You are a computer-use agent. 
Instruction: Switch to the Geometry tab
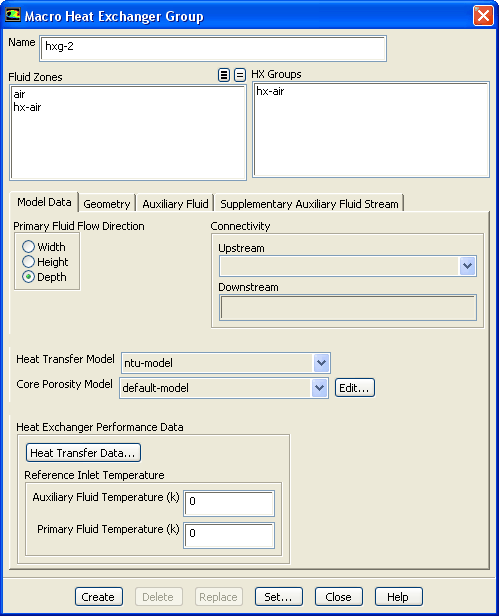coord(106,204)
